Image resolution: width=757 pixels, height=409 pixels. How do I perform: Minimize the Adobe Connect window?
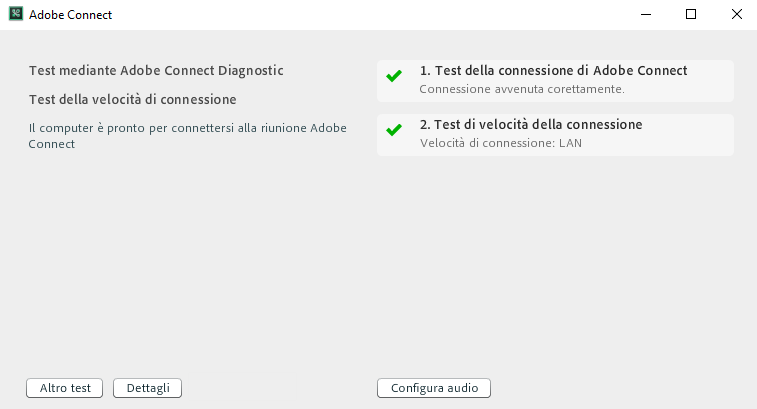tap(645, 15)
